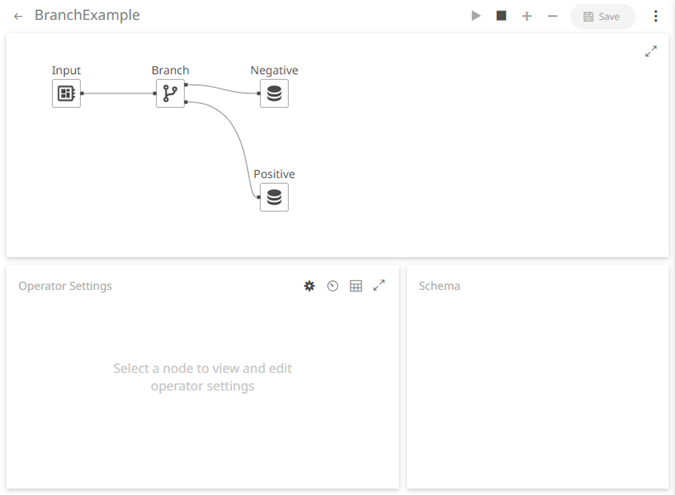Start the application with the play button

coord(476,16)
